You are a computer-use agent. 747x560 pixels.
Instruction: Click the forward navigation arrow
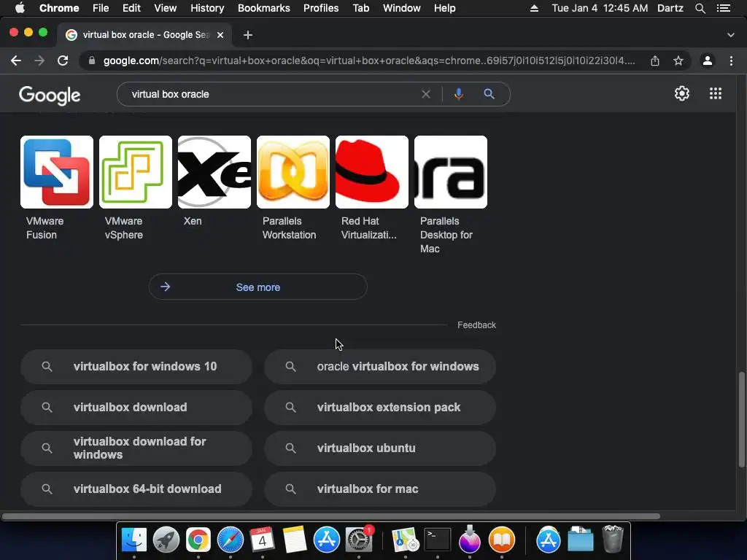coord(39,61)
